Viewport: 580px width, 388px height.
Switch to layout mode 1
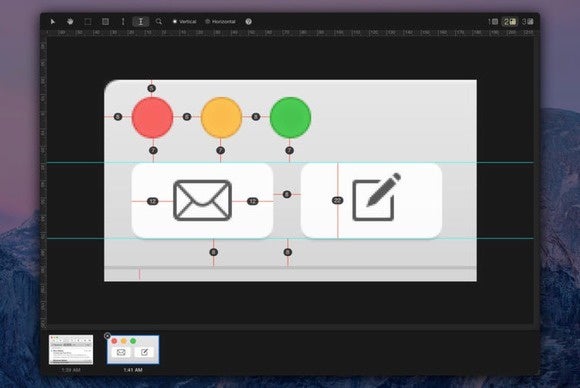click(493, 22)
